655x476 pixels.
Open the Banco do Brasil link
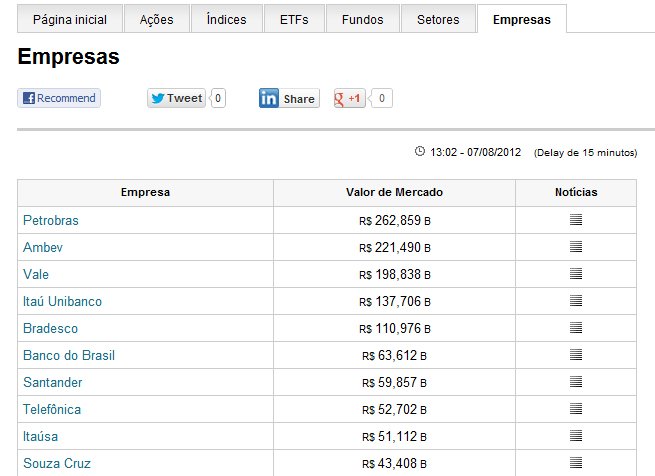(x=69, y=355)
